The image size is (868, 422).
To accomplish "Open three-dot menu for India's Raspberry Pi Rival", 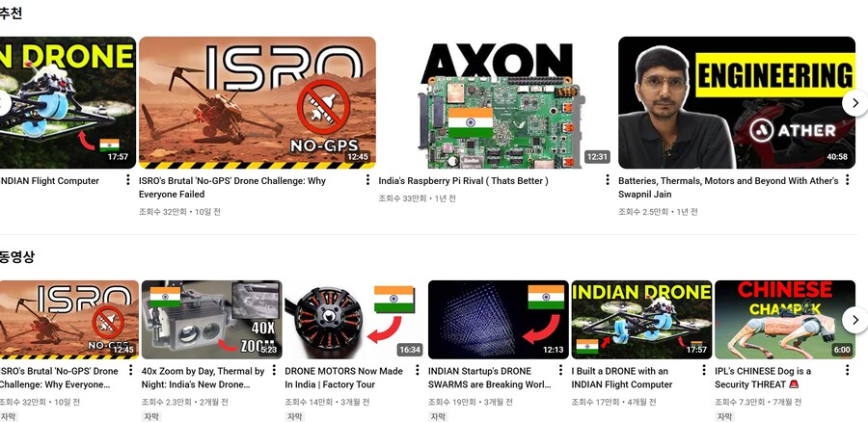I will coord(608,180).
